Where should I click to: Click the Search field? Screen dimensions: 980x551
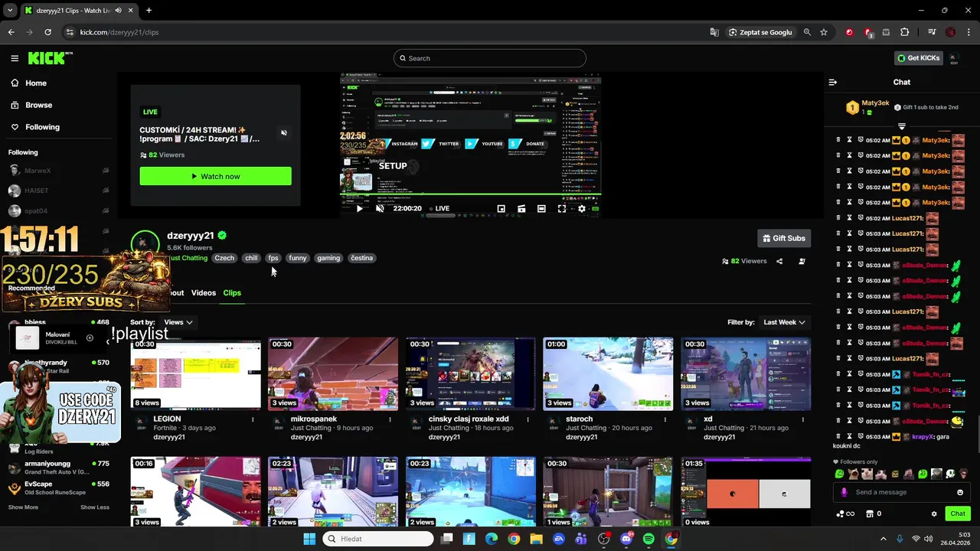tap(490, 58)
